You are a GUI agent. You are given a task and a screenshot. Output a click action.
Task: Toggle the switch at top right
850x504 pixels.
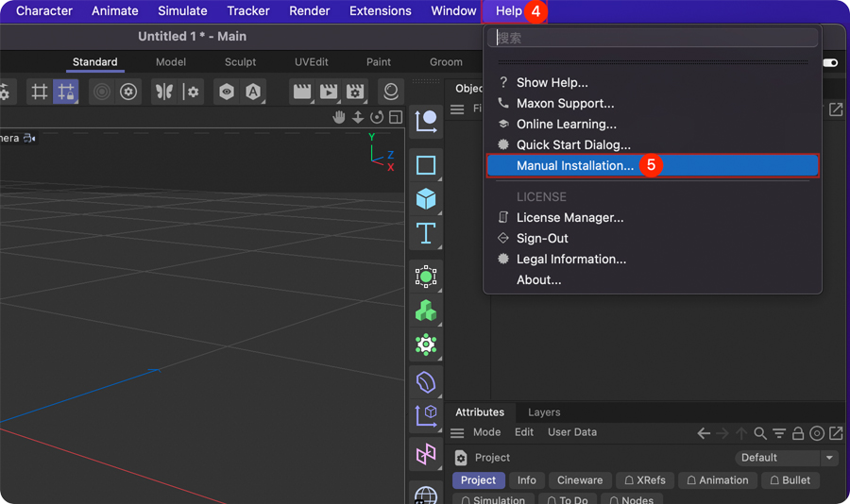click(x=830, y=63)
